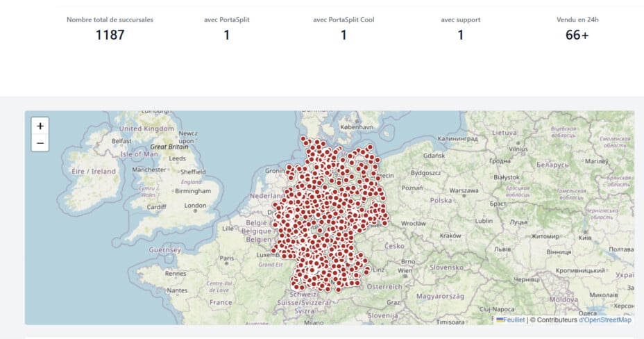Screen dimensions: 644x339
Task: Click the 'Nombre total de succursales' label
Action: pos(110,19)
